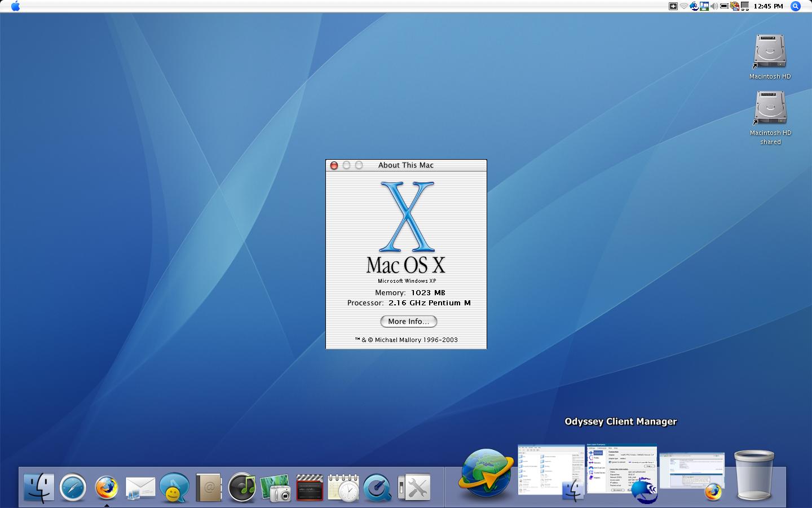The width and height of the screenshot is (812, 508).
Task: Click the speaker volume icon in menu bar
Action: coord(714,6)
